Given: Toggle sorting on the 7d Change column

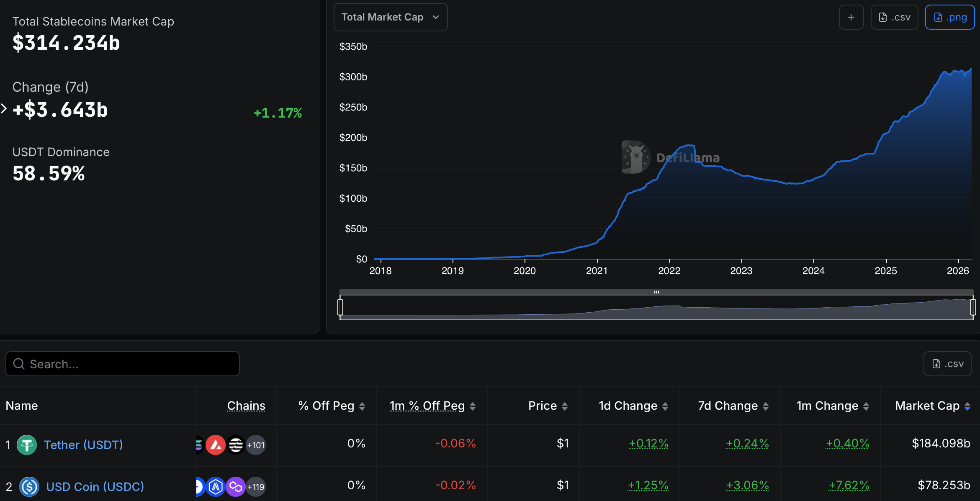Looking at the screenshot, I should point(766,406).
